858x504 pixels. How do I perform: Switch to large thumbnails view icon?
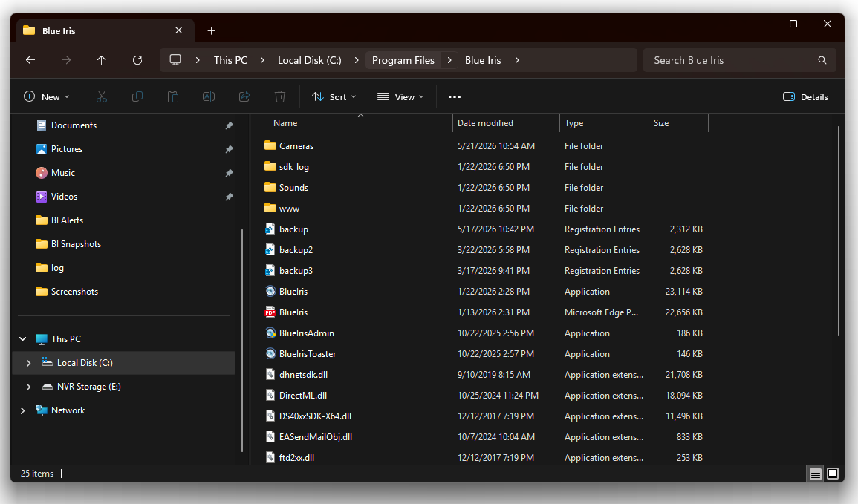pyautogui.click(x=833, y=474)
